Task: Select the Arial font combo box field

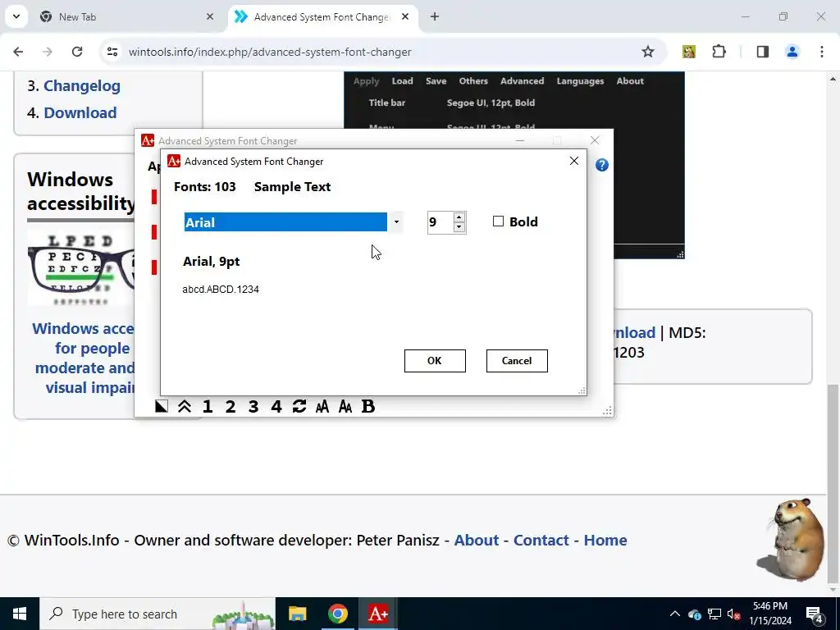Action: point(285,222)
